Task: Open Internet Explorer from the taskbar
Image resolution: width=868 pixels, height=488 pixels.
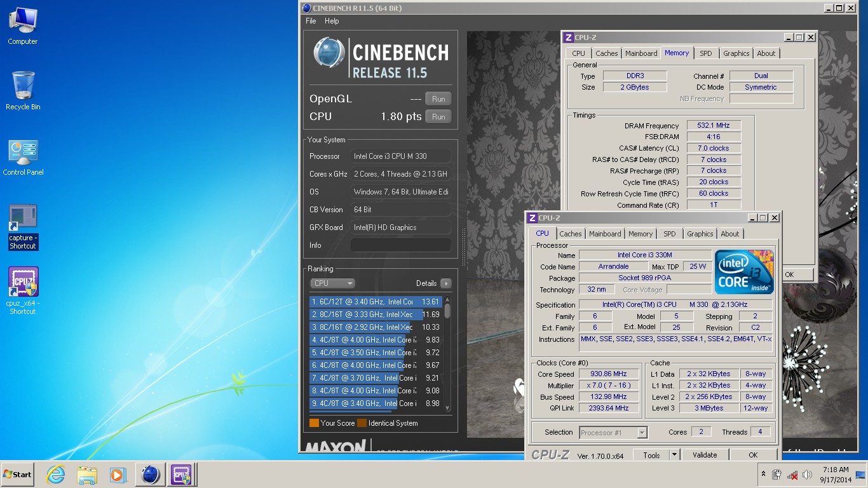Action: tap(56, 475)
